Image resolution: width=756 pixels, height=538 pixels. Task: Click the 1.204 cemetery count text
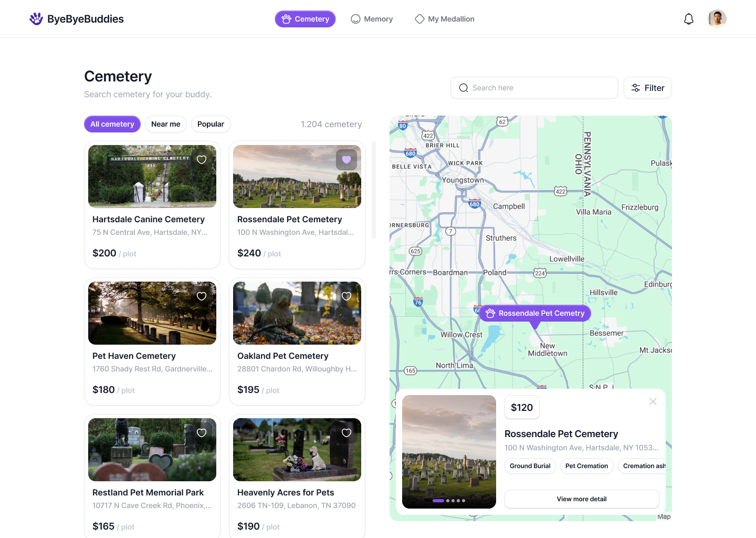point(331,125)
